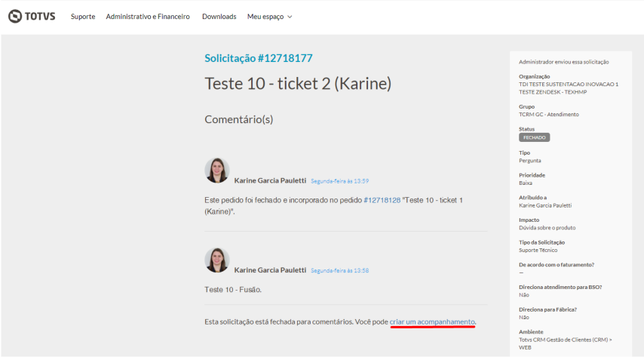644x357 pixels.
Task: Open the Suporte menu item
Action: (x=82, y=17)
